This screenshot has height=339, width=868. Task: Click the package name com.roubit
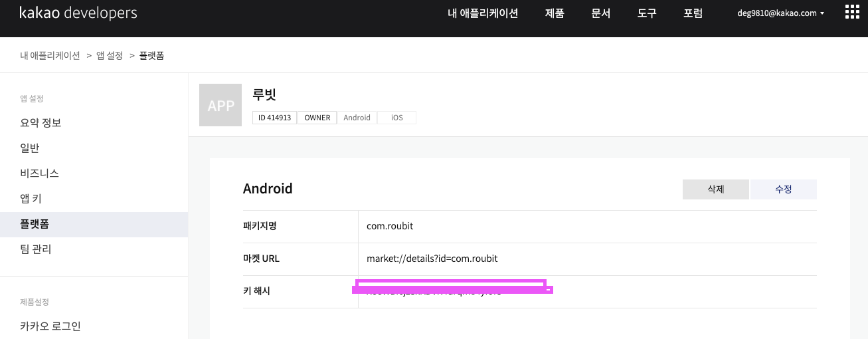pyautogui.click(x=390, y=226)
